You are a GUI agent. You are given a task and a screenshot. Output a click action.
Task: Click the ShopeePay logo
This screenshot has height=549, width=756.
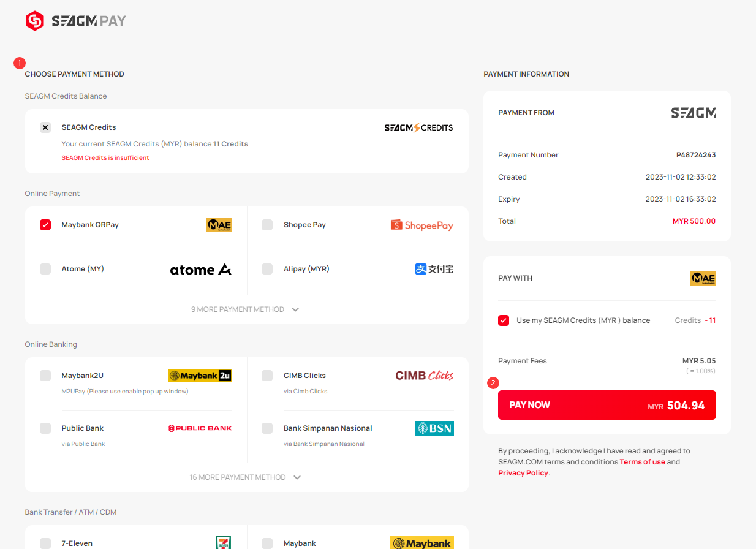click(x=422, y=225)
